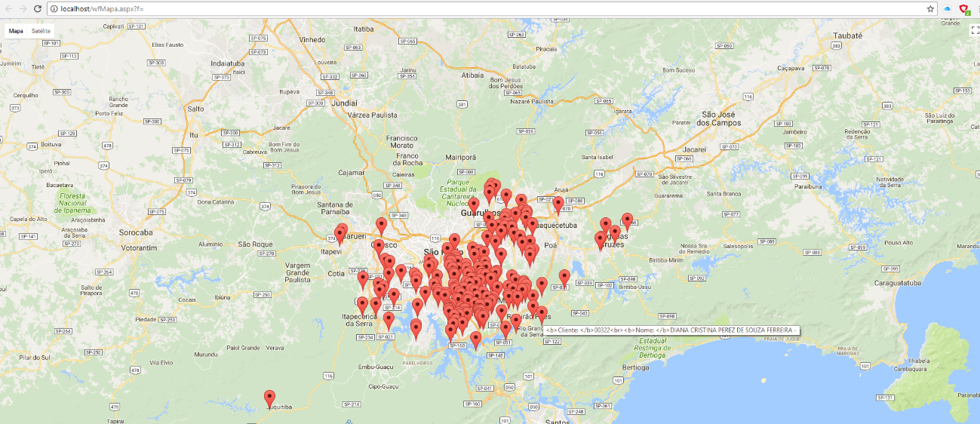Click the Caçapava town label
The height and width of the screenshot is (424, 980).
tap(791, 68)
